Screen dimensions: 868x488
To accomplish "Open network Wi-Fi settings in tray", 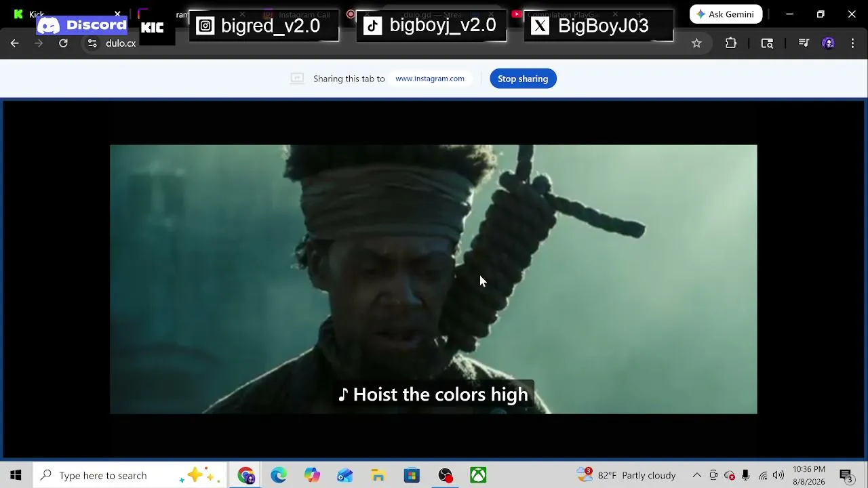I will tap(762, 475).
